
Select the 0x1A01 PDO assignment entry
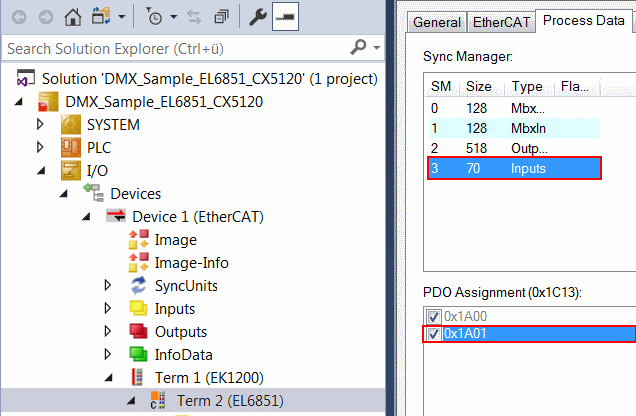(539, 334)
